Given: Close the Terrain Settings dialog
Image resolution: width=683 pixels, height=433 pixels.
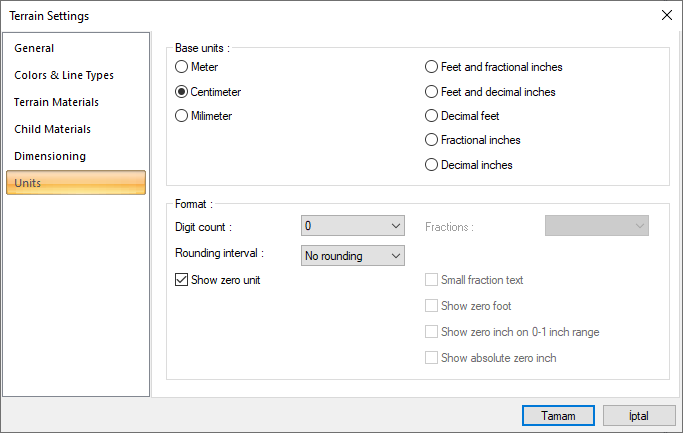Looking at the screenshot, I should 666,15.
